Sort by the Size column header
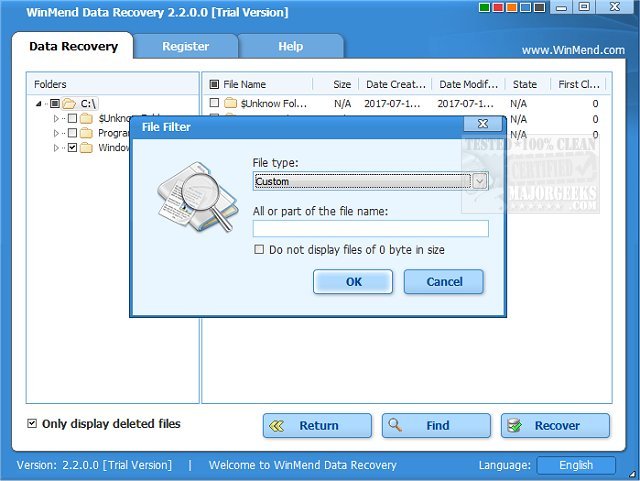Screen dimensions: 640x481 (x=342, y=84)
